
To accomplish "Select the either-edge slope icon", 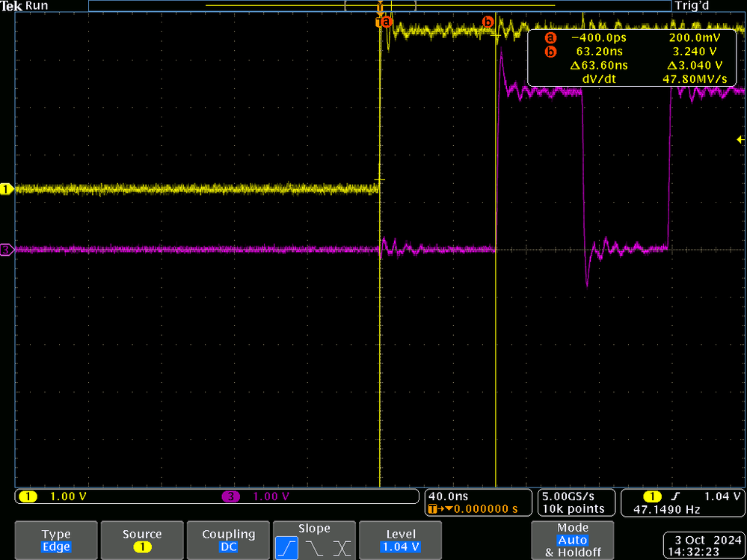I will tap(342, 547).
